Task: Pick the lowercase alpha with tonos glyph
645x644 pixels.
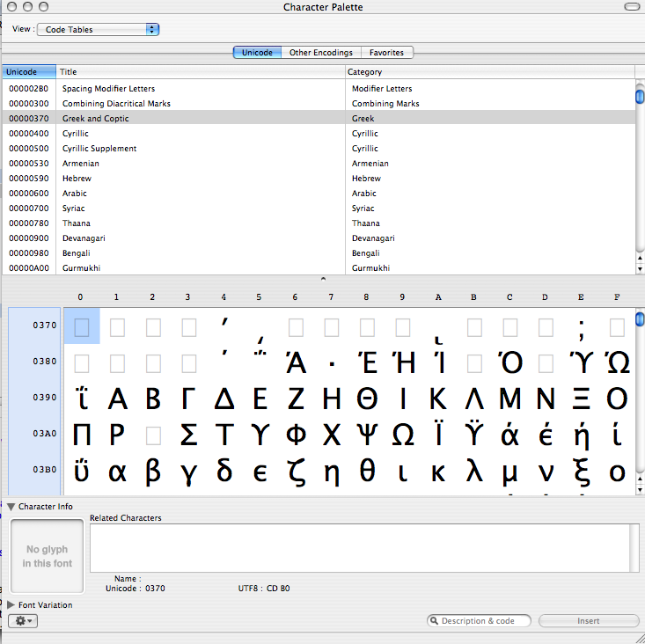Action: 509,435
